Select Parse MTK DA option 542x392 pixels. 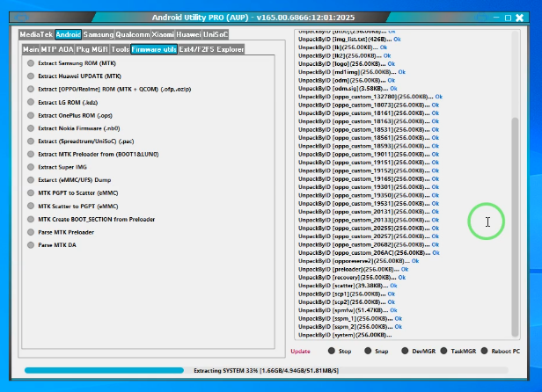click(31, 245)
